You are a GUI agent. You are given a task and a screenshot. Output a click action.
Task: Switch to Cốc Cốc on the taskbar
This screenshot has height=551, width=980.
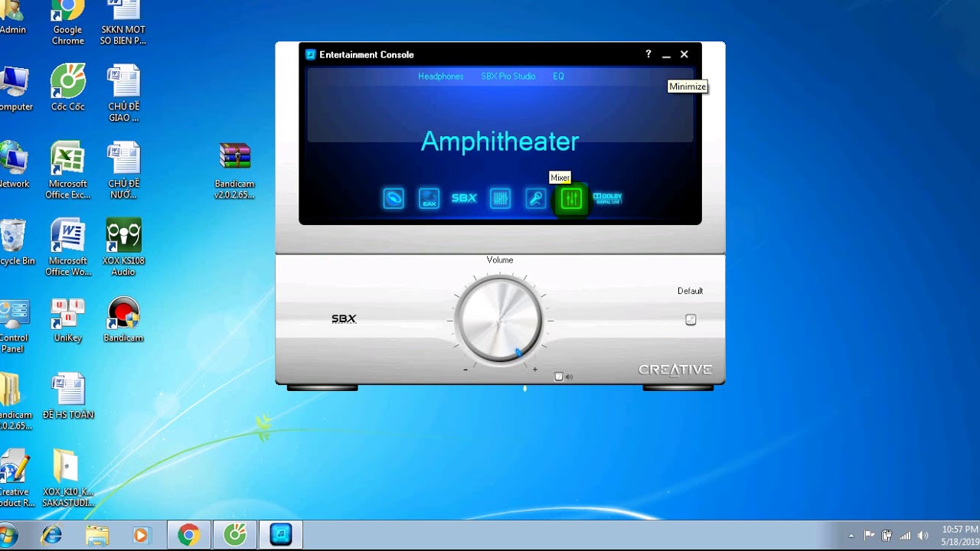pyautogui.click(x=235, y=535)
